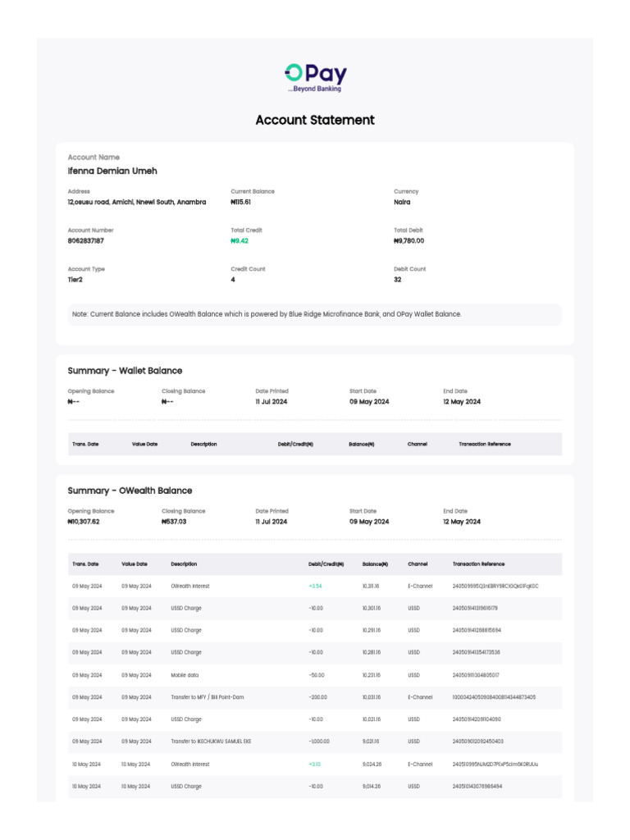Click the green Total Credit amount
The height and width of the screenshot is (840, 630).
point(240,241)
